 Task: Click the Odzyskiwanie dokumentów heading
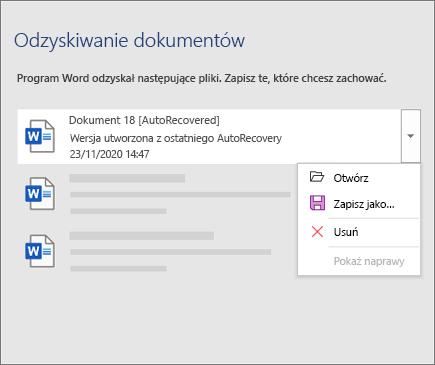click(129, 41)
